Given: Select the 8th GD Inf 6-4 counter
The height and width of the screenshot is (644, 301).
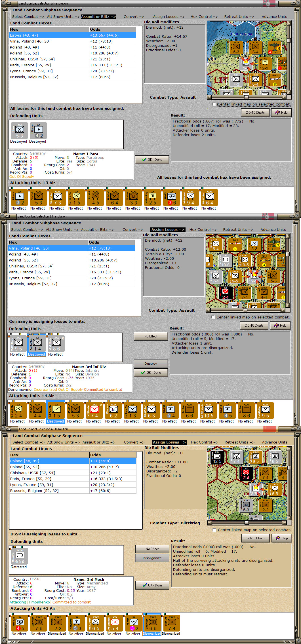Looking at the screenshot, I should click(x=209, y=198).
